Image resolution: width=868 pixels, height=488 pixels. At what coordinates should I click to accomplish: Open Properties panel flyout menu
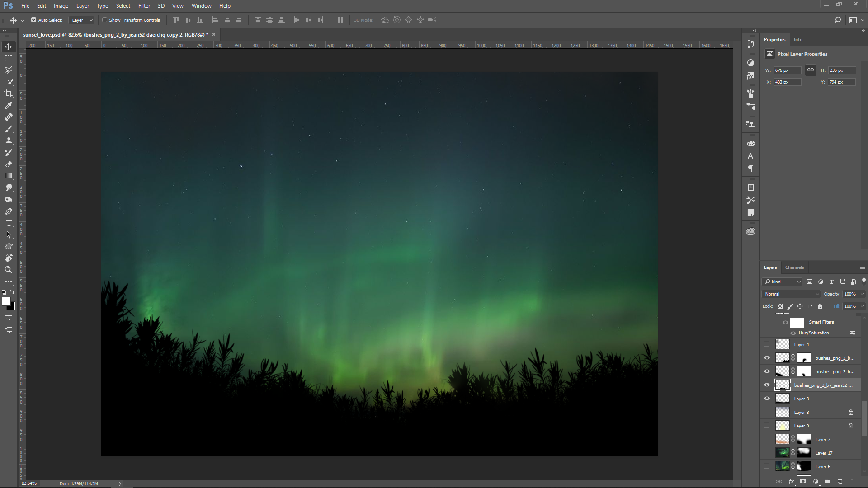862,39
